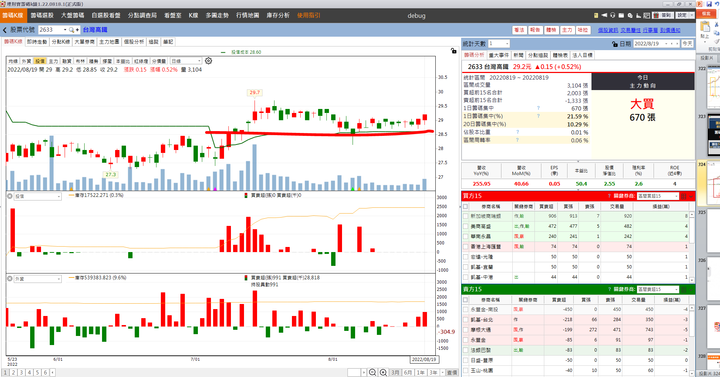
Task: Open the 交易屬性 link
Action: pos(630,30)
